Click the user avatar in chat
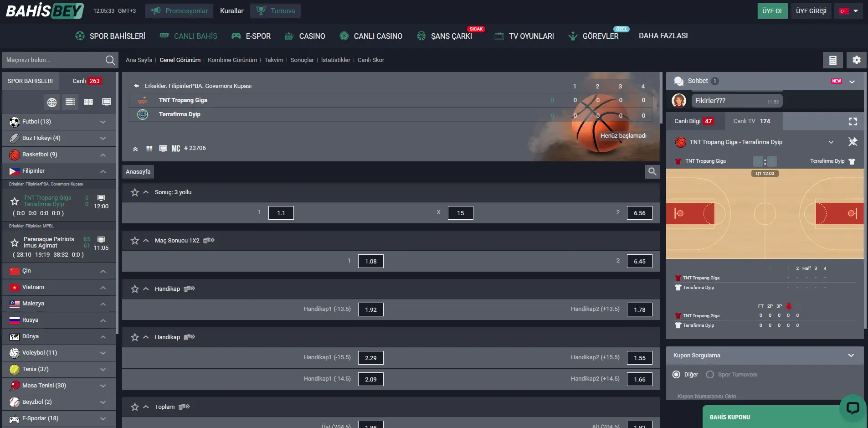 click(679, 101)
